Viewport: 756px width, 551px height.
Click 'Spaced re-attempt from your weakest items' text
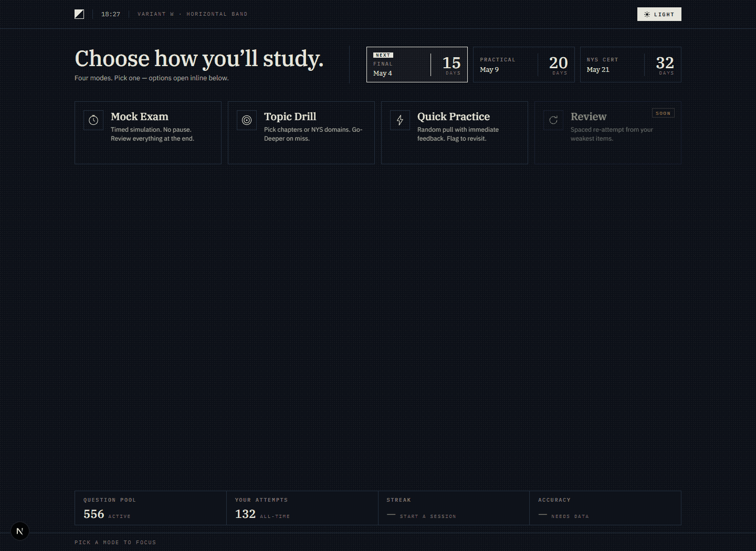pos(612,134)
